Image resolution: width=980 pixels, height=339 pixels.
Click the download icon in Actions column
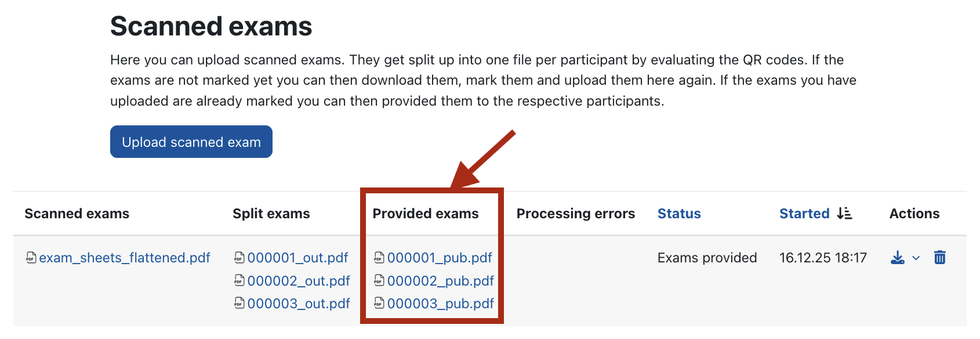pyautogui.click(x=897, y=258)
